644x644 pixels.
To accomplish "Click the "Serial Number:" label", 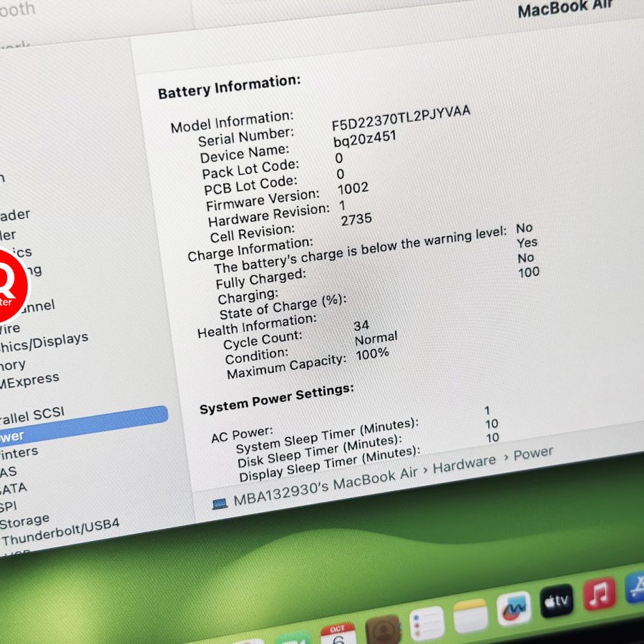I will 246,137.
